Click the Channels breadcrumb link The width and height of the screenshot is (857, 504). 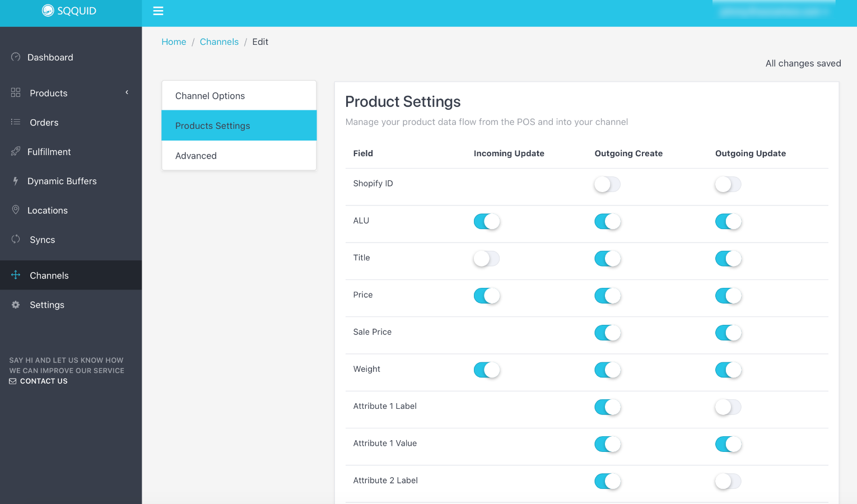pos(219,41)
